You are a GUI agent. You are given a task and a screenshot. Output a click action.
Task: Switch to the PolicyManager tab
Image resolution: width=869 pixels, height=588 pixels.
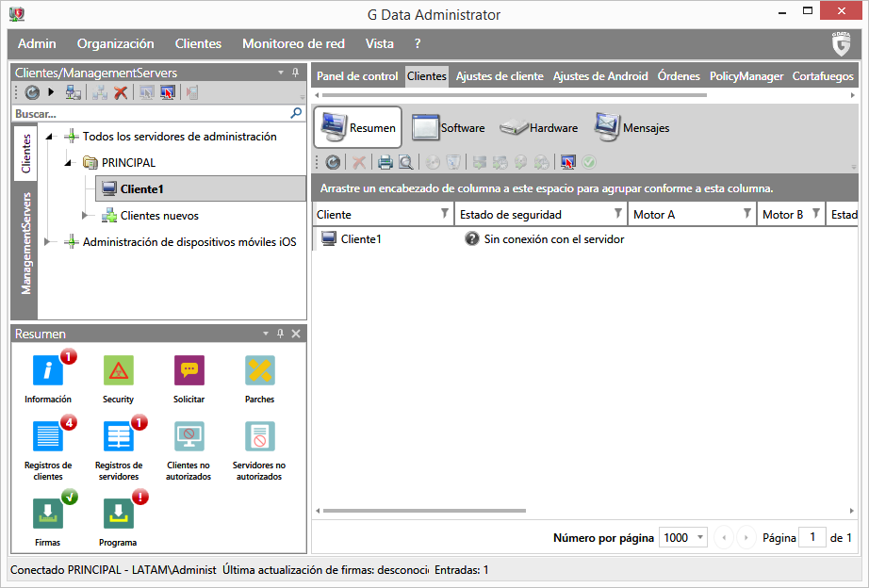(x=746, y=76)
